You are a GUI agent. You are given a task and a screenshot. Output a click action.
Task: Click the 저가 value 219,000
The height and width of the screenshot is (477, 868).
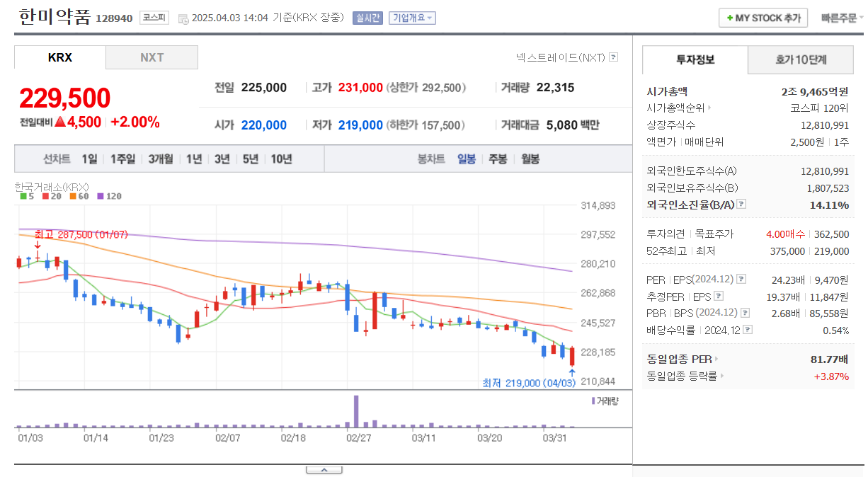360,125
